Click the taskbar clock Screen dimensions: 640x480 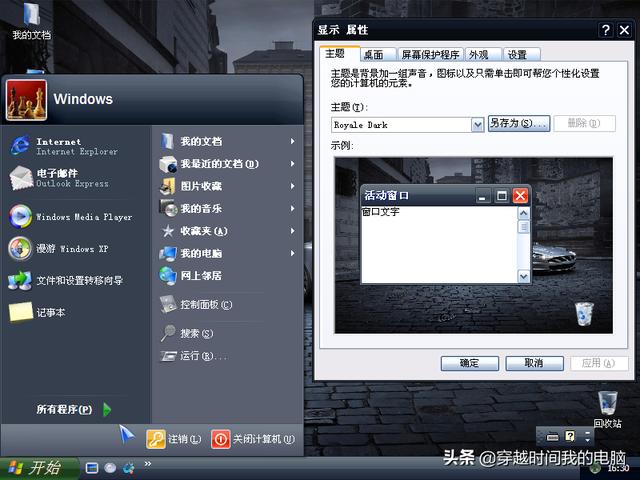pyautogui.click(x=618, y=468)
